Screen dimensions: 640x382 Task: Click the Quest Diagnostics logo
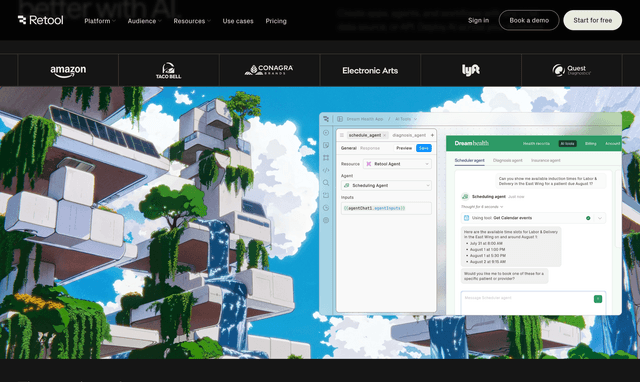click(x=571, y=70)
